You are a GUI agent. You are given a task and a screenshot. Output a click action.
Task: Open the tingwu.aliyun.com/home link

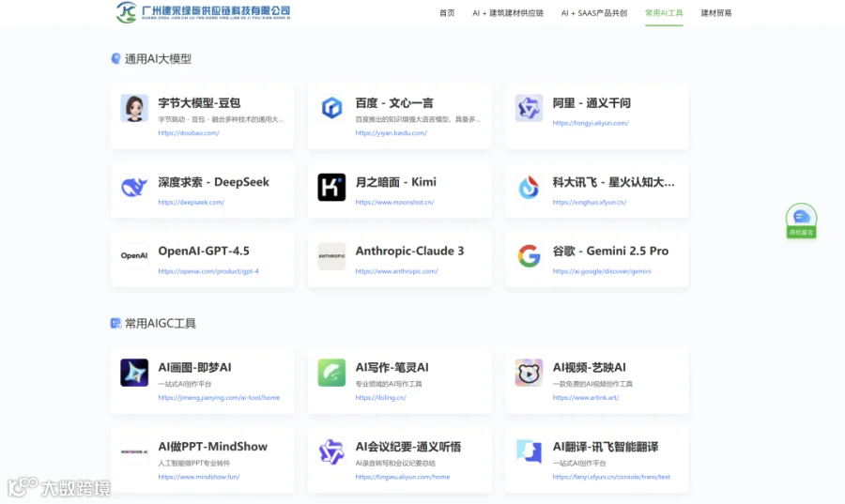403,477
